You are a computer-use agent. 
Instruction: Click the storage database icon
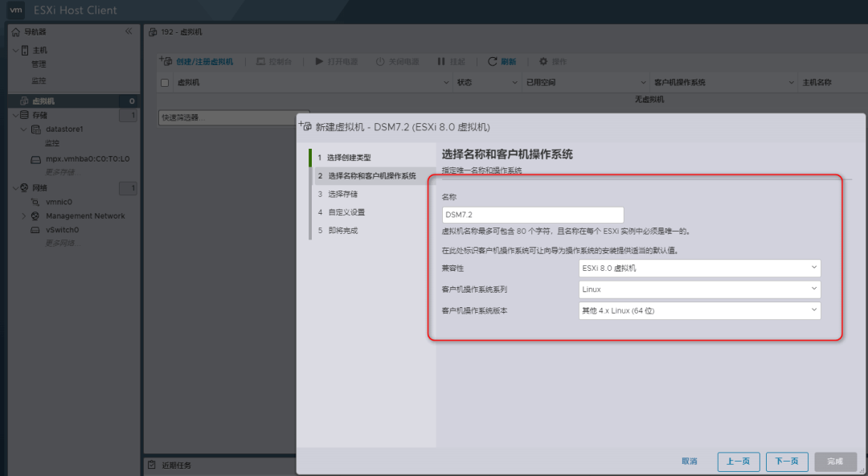[x=24, y=115]
